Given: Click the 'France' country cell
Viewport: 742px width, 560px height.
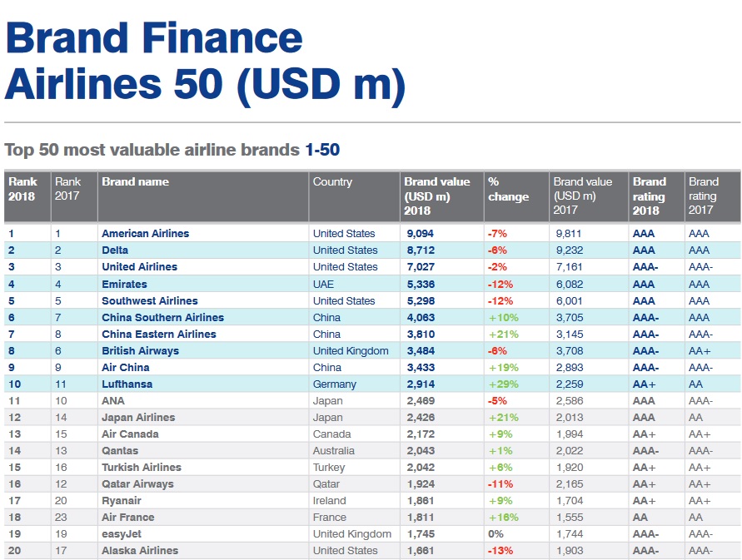Looking at the screenshot, I should point(329,518).
